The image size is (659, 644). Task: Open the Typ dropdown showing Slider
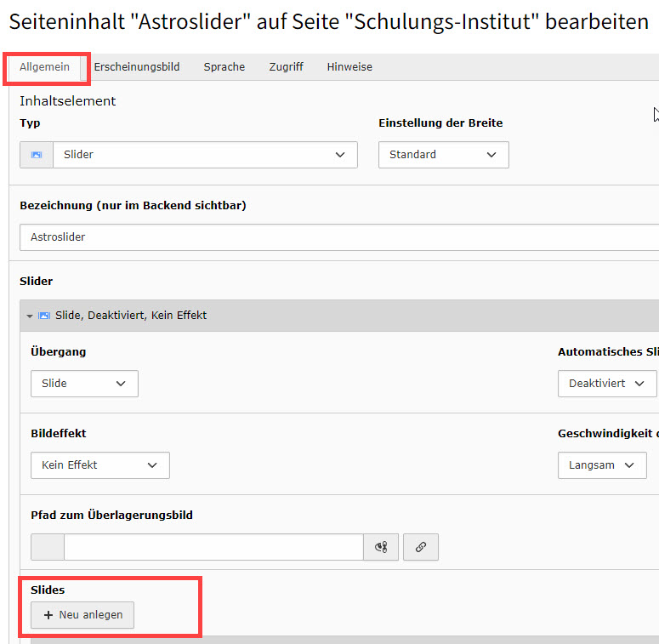(x=204, y=155)
